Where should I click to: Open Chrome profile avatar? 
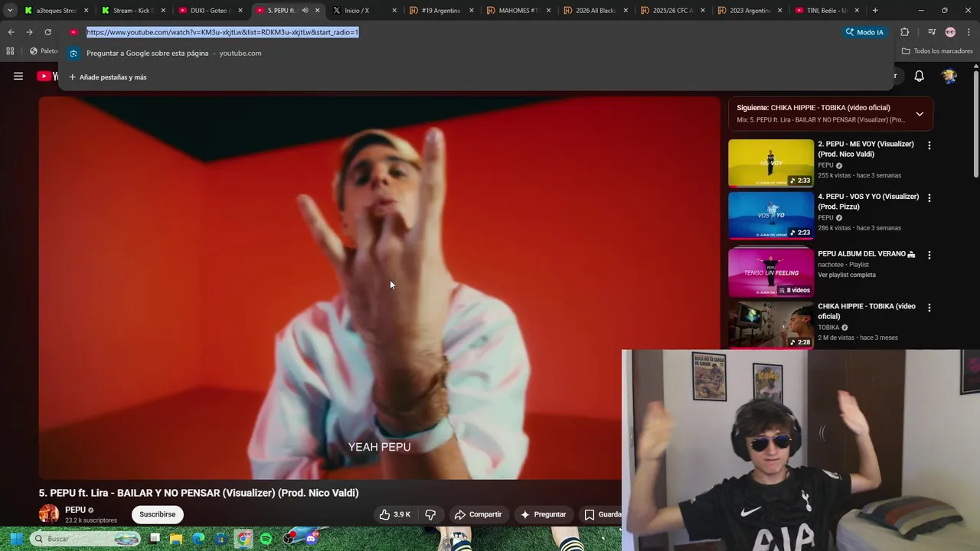coord(950,32)
